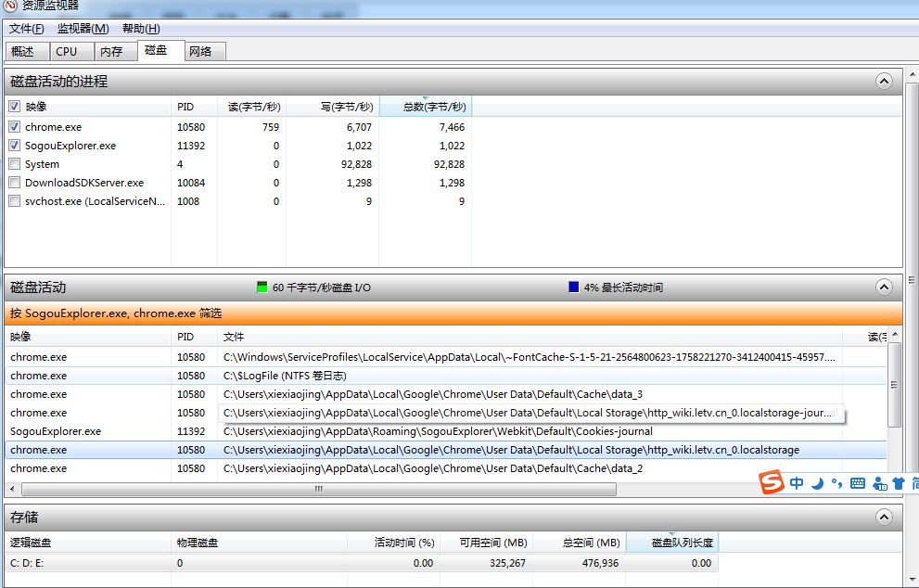Screen dimensions: 919x588
Task: Click the Sogou user account icon
Action: pos(880,483)
